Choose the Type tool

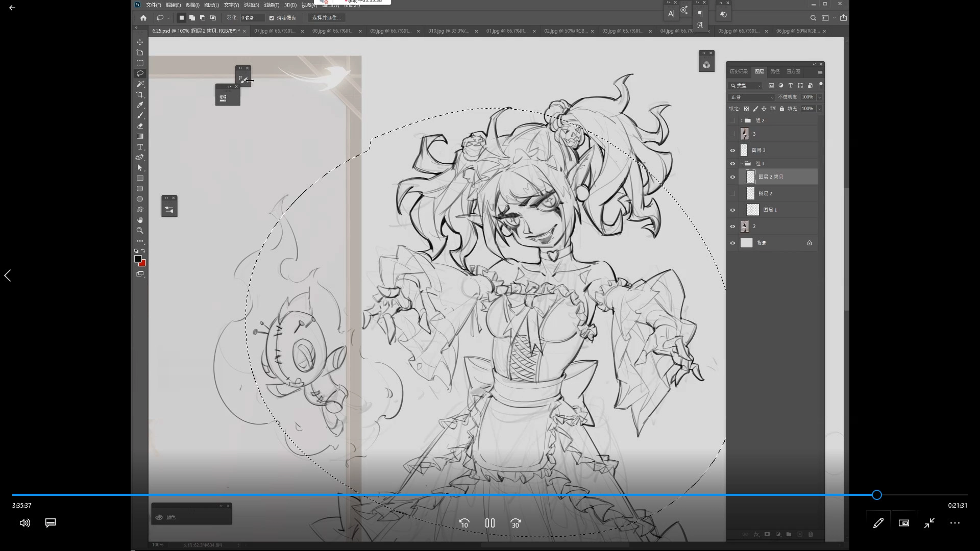(x=140, y=147)
